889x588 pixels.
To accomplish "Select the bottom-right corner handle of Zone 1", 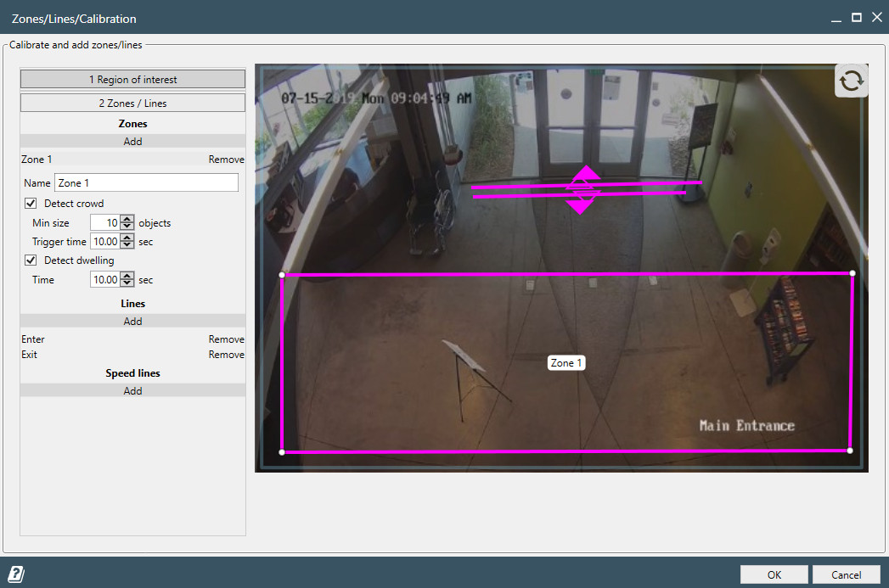I will tap(850, 451).
